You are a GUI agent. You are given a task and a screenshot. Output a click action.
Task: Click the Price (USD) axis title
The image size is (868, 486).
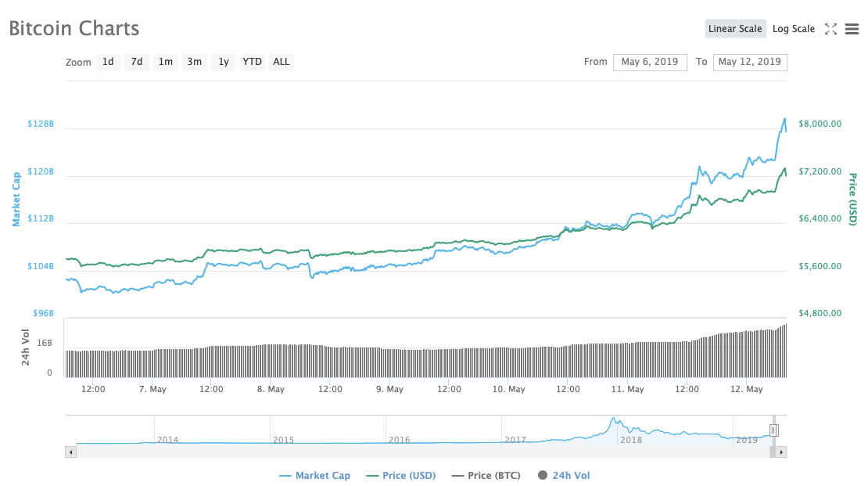[x=853, y=200]
